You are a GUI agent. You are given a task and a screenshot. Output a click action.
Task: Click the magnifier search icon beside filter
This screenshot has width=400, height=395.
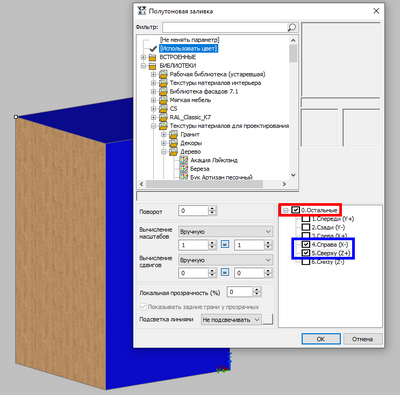tap(292, 27)
